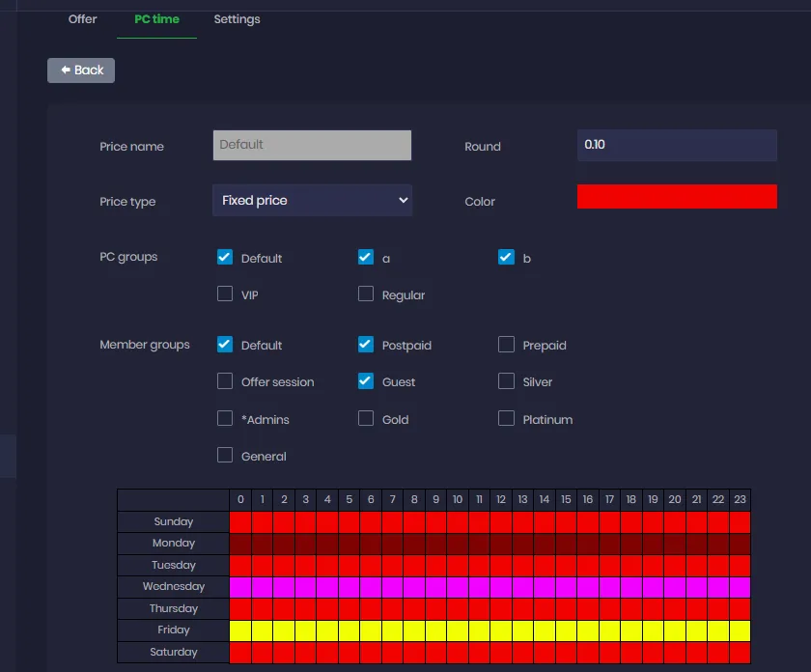Image resolution: width=811 pixels, height=672 pixels.
Task: Click the hour 23 column header
Action: coord(741,500)
